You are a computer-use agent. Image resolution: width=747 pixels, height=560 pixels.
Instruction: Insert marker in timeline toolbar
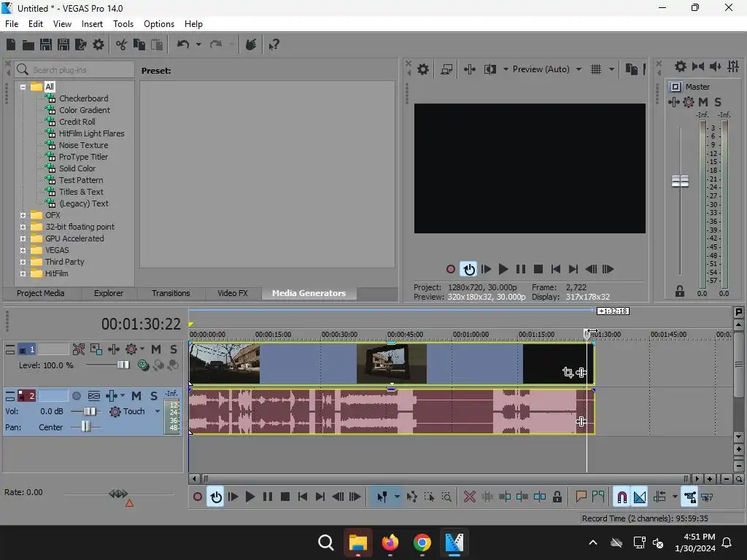[581, 497]
